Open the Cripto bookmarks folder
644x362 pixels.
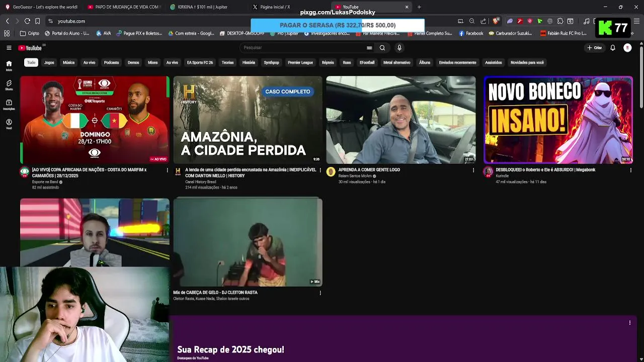[30, 33]
